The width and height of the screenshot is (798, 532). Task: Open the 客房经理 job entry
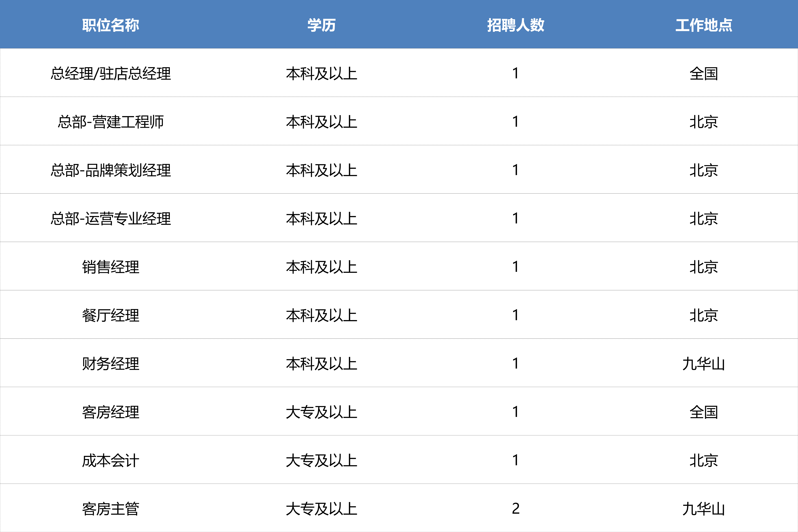pos(111,412)
